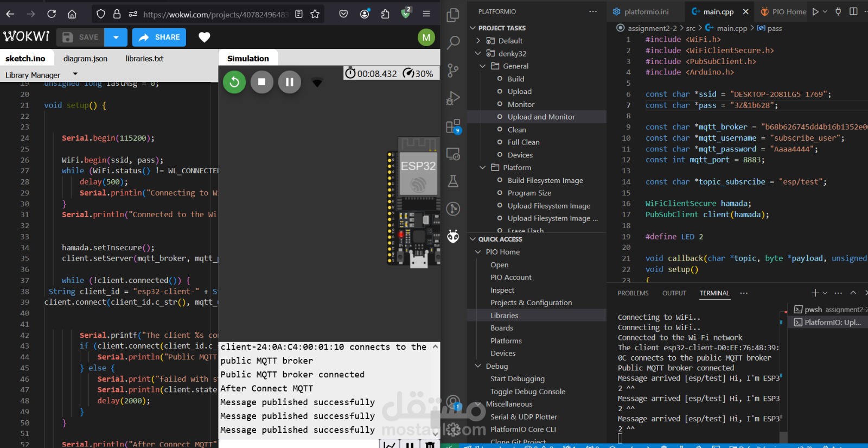Switch to the diagram.json tab
Image resolution: width=868 pixels, height=448 pixels.
[x=85, y=59]
